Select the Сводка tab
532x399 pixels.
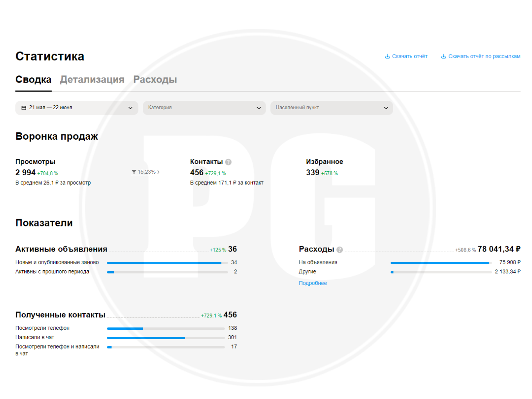tap(33, 80)
